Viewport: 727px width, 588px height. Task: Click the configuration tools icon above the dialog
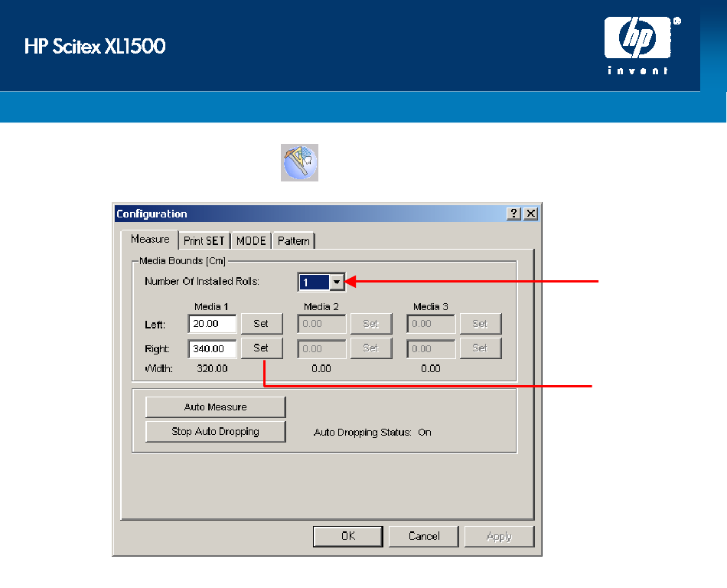[299, 163]
